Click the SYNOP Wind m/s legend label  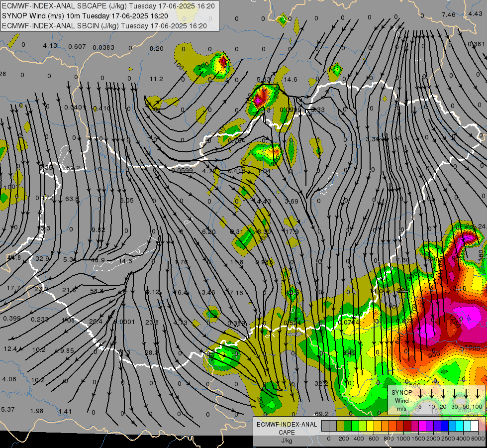point(401,401)
